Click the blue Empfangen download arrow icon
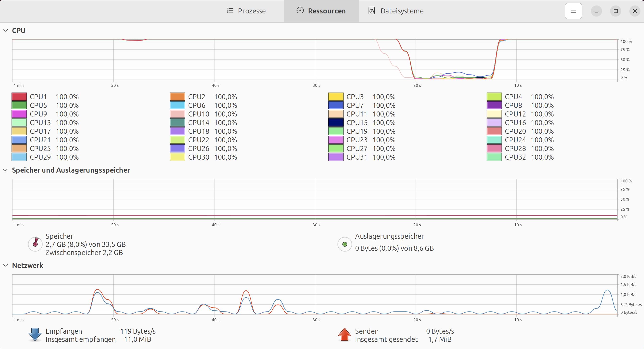 35,335
